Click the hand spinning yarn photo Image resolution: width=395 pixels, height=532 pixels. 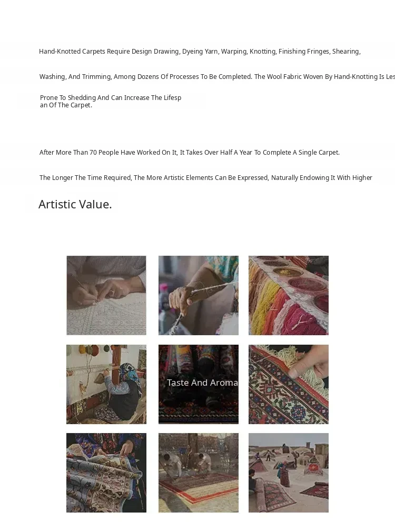[x=199, y=295]
